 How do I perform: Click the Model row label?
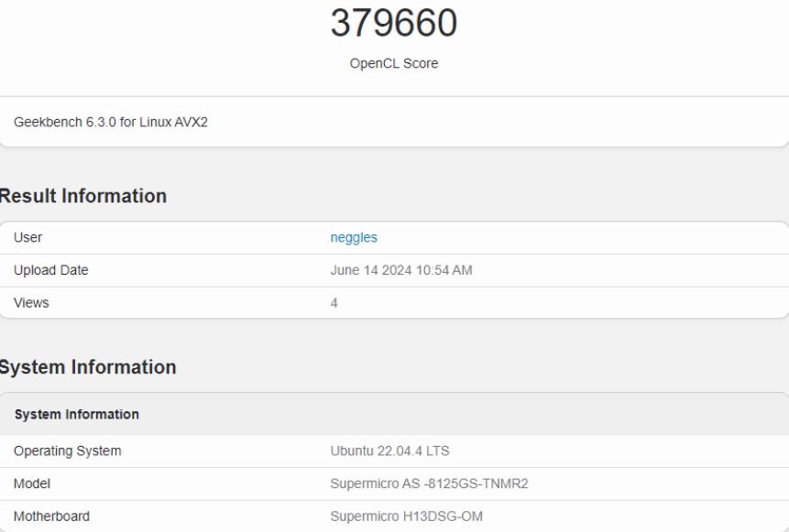(x=32, y=483)
